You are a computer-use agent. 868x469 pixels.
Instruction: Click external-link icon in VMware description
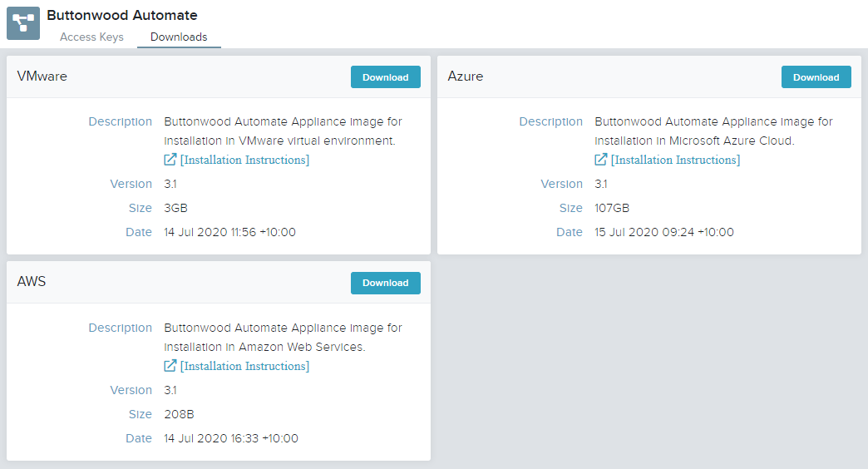click(x=170, y=160)
